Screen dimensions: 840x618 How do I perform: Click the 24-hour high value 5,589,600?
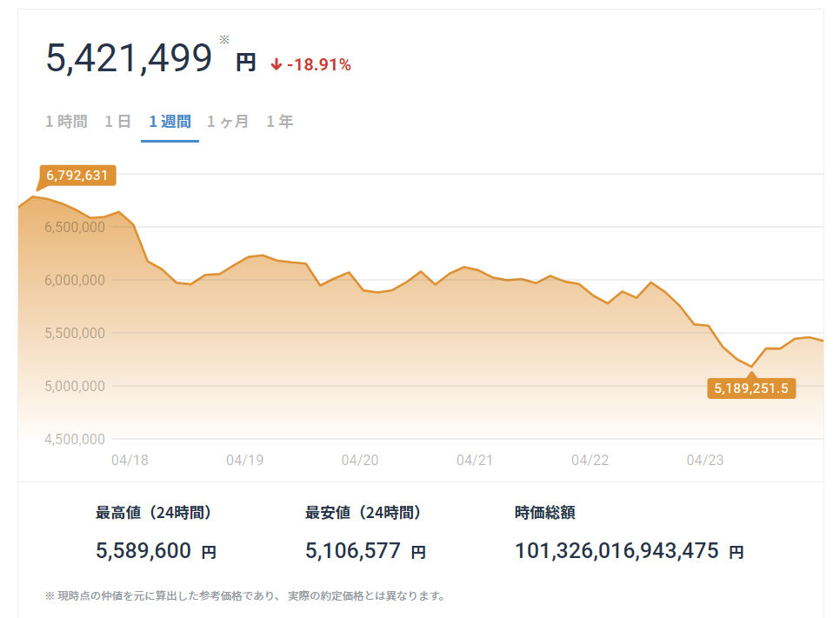[x=143, y=550]
